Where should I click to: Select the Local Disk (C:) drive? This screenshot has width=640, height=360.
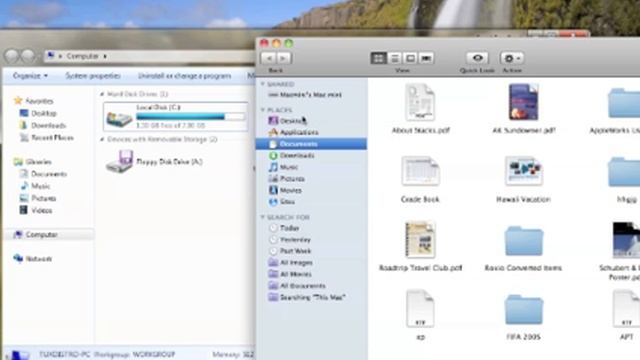[176, 116]
